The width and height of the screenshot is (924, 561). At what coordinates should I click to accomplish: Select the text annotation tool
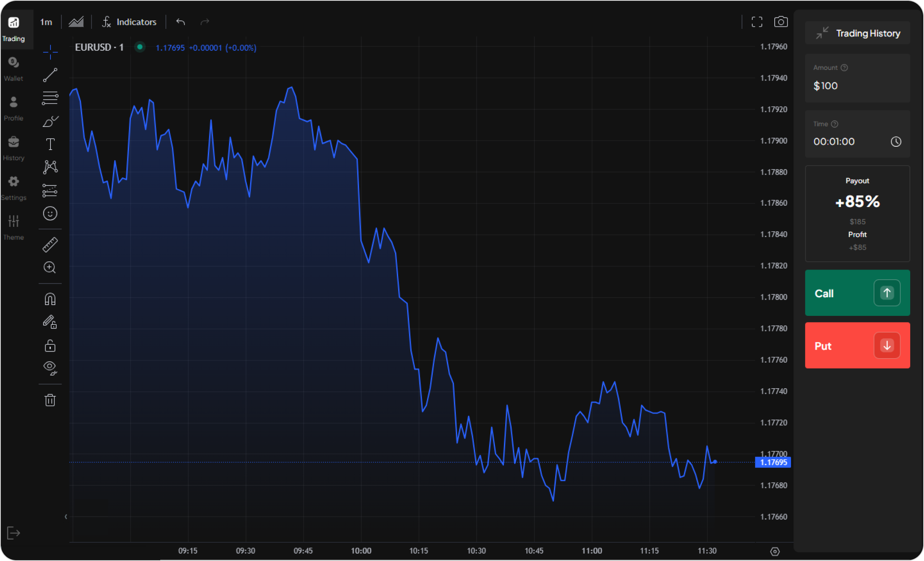coord(50,144)
